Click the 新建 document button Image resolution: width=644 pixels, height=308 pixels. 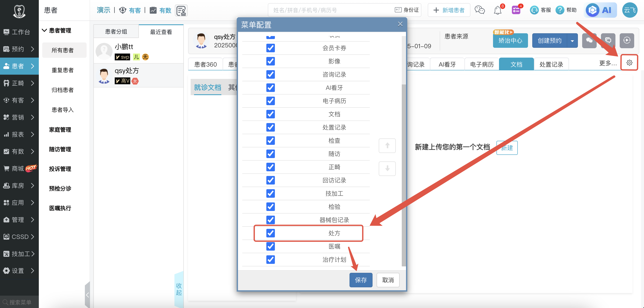click(507, 148)
